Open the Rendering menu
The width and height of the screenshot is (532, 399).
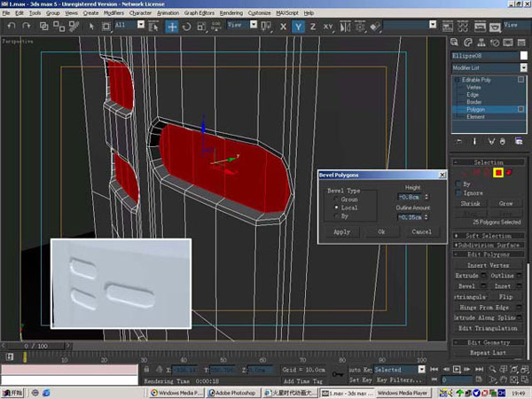[x=231, y=14]
